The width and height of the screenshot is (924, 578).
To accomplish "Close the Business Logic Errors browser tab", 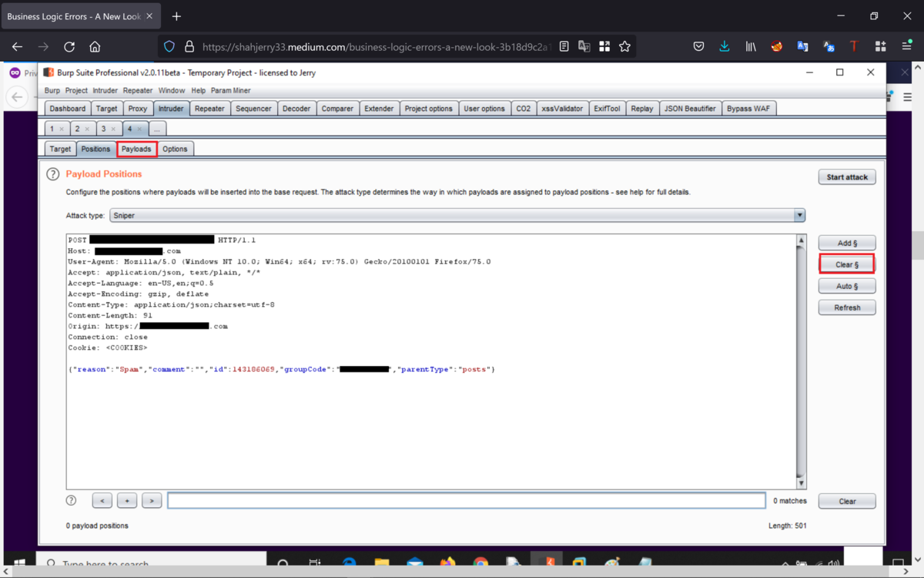I will tap(149, 16).
